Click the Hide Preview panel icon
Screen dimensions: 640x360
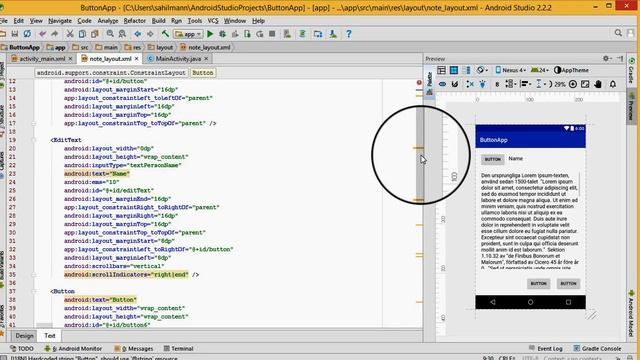620,59
